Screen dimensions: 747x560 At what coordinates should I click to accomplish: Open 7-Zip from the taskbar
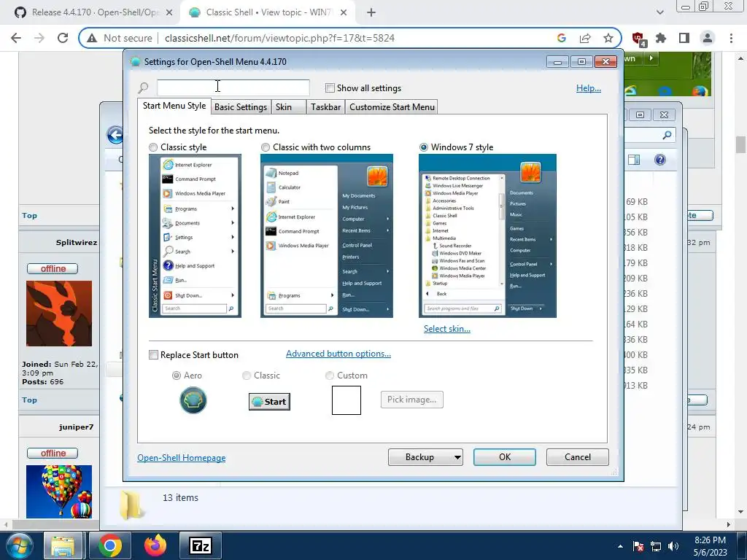point(200,545)
